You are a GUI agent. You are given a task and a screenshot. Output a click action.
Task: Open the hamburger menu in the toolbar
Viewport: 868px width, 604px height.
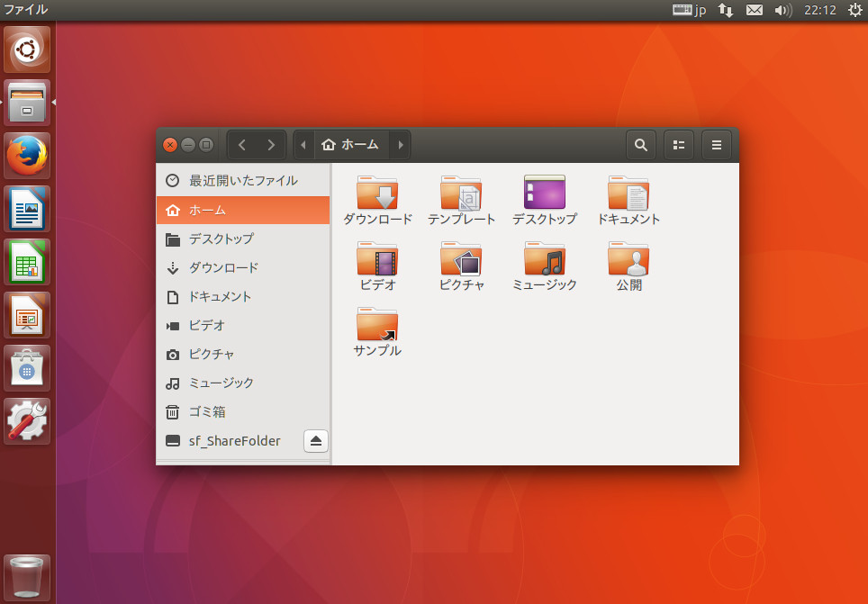tap(716, 144)
